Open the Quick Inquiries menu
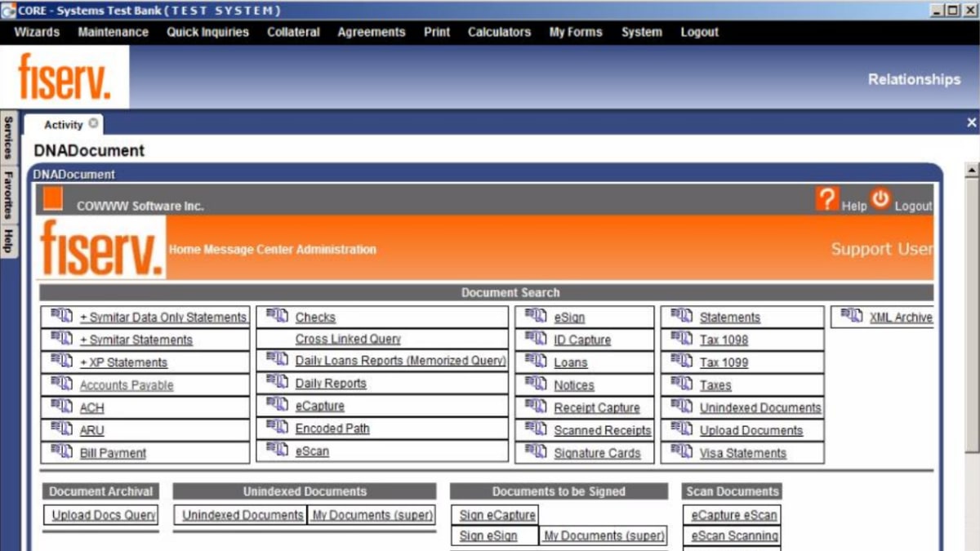 [207, 32]
